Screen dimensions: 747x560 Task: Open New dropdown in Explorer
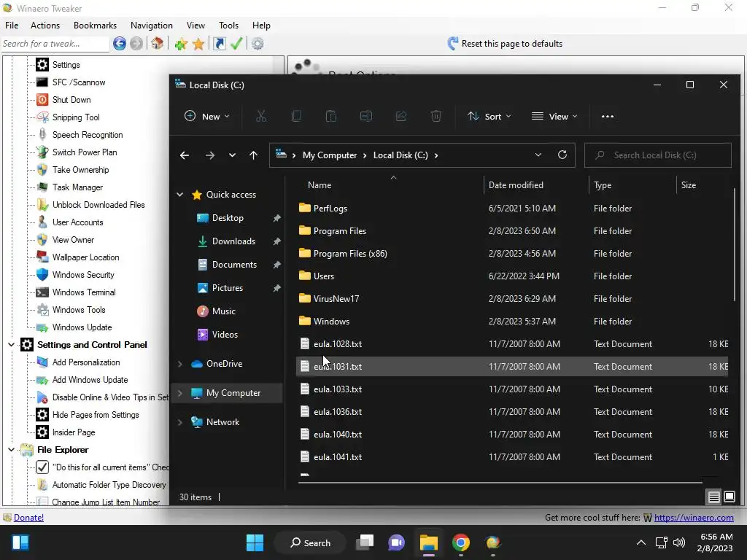206,116
